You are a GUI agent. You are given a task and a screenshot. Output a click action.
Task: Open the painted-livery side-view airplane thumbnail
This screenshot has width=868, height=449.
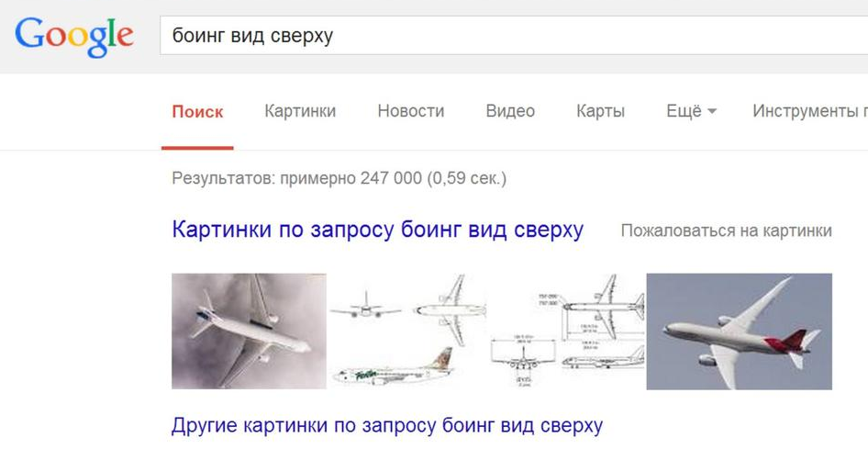393,367
